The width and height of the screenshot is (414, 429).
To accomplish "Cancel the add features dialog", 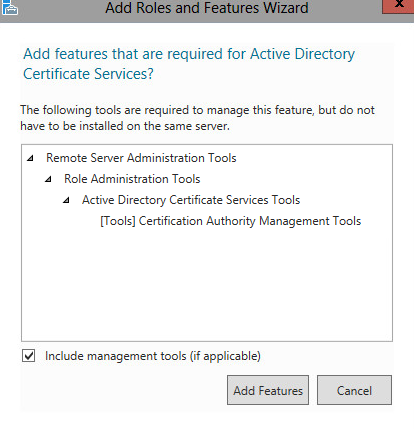I will click(x=354, y=390).
